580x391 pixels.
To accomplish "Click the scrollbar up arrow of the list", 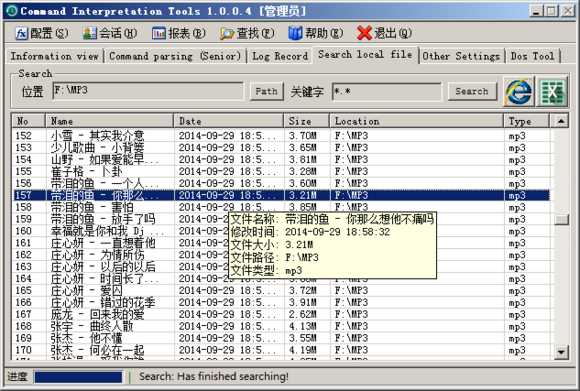I will point(561,121).
